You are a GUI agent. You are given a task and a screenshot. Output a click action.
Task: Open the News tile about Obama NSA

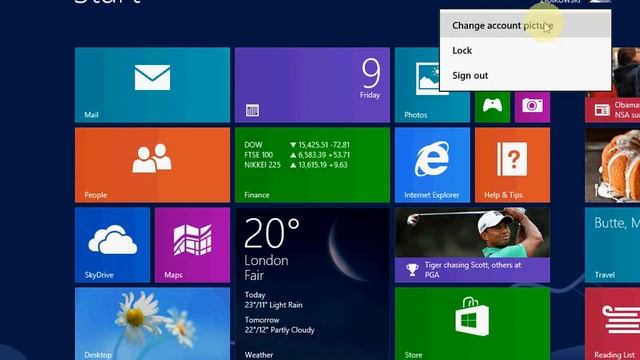pyautogui.click(x=612, y=107)
